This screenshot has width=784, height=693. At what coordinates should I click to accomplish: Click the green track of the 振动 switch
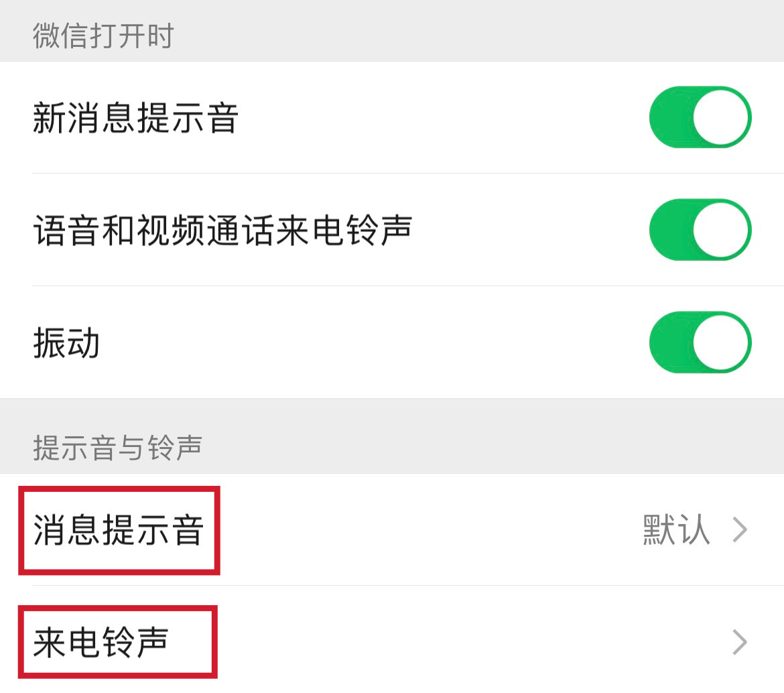tap(669, 342)
